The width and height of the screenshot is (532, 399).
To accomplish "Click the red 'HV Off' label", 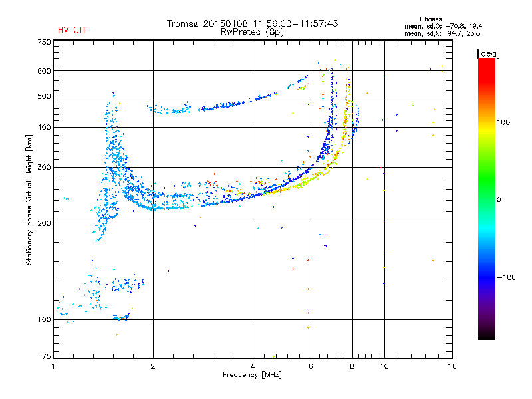I will pyautogui.click(x=72, y=30).
